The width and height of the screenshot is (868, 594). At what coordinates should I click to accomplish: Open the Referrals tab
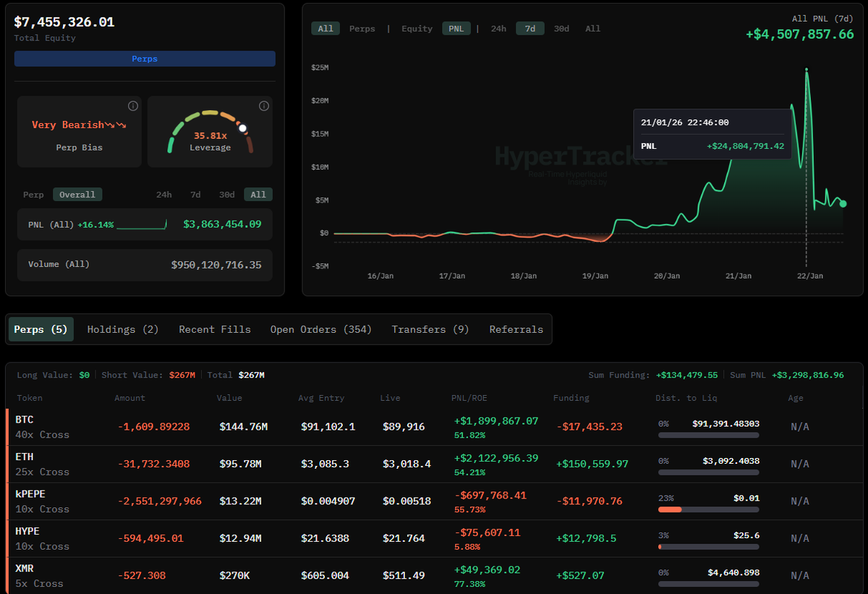(516, 329)
